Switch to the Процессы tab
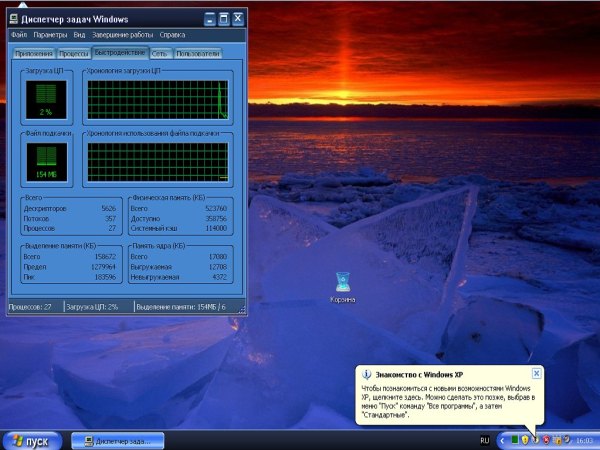 74,53
